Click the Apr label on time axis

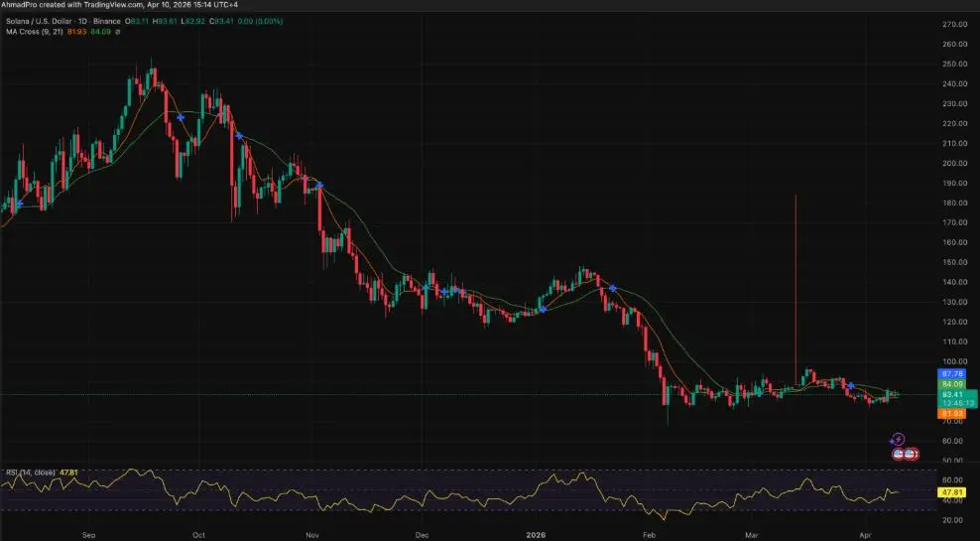click(x=866, y=535)
